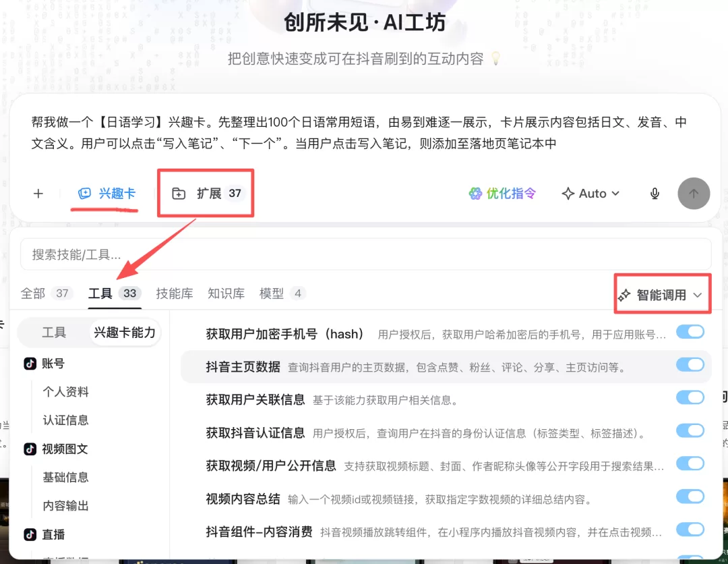Click the Douyin icon next to 视频图文
Screen dimensions: 728x564
[x=30, y=449]
